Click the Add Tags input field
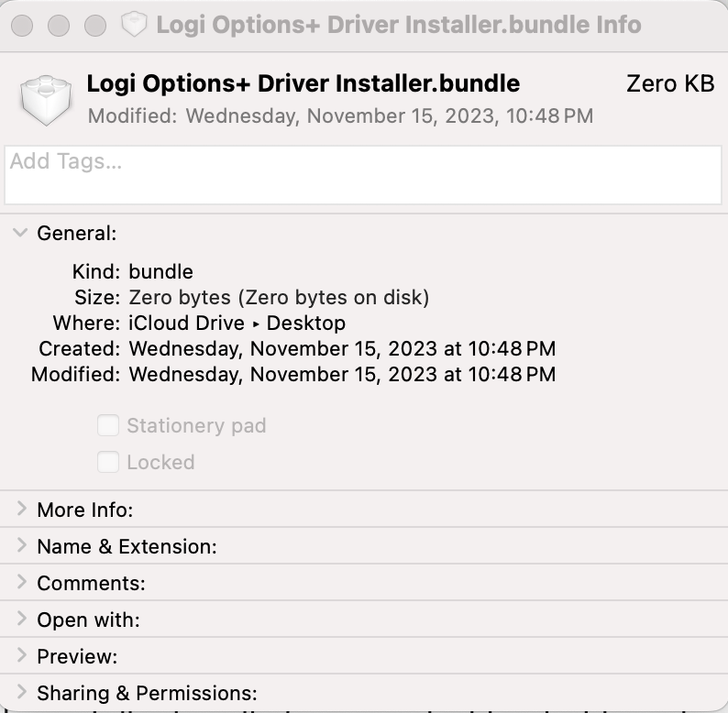This screenshot has height=713, width=728. pos(363,174)
